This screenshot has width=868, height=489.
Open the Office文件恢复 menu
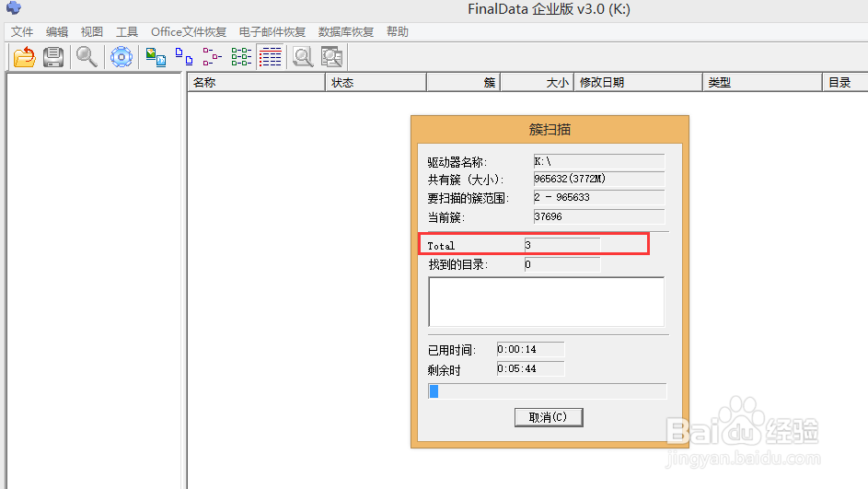click(189, 32)
